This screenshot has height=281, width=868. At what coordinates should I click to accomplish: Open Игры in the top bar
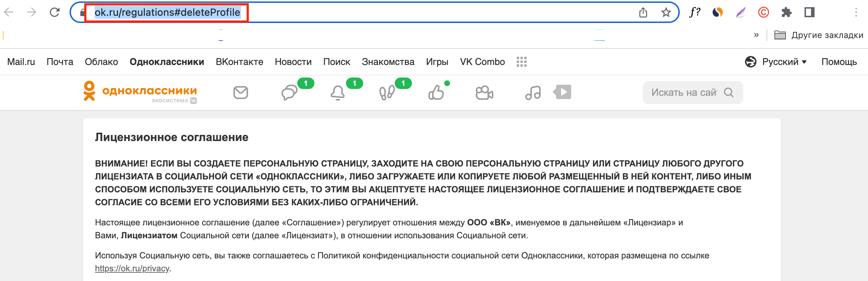click(437, 62)
